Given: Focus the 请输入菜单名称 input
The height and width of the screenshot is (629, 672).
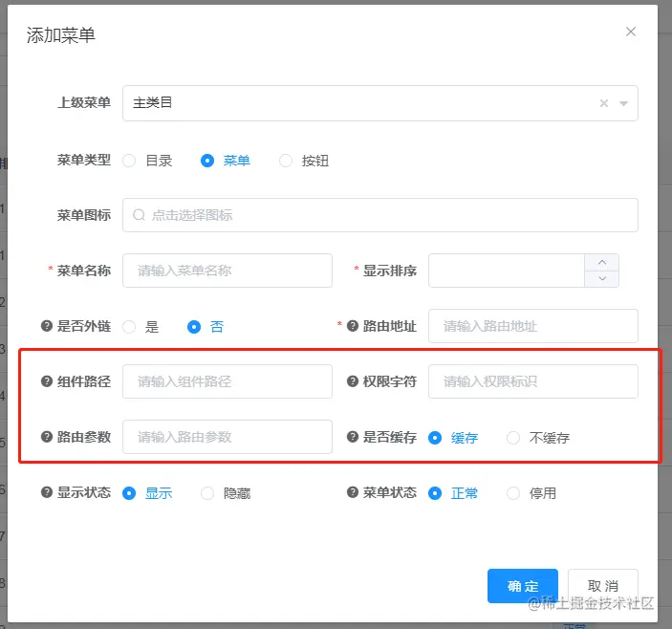Looking at the screenshot, I should coord(228,271).
